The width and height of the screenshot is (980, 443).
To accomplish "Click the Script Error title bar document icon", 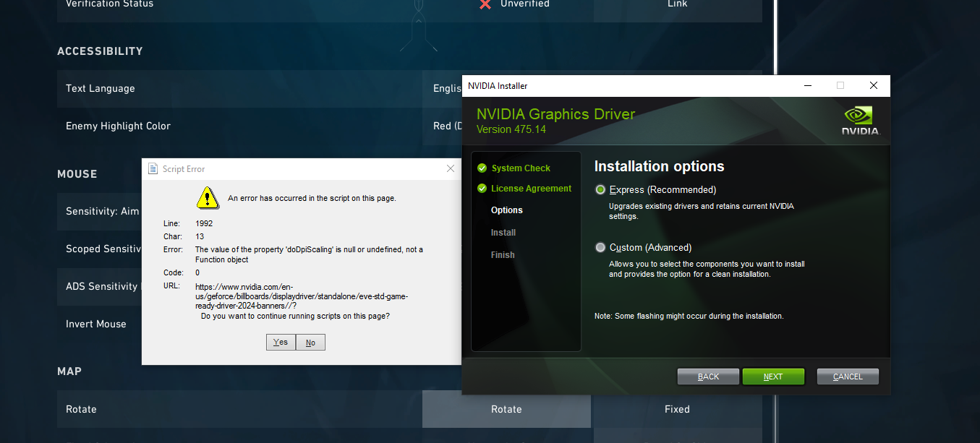I will pos(153,169).
